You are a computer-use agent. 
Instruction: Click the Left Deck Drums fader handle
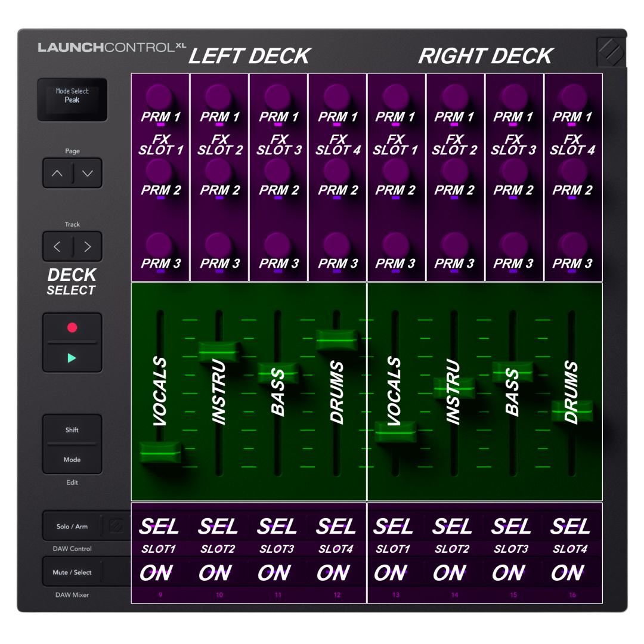(x=337, y=340)
